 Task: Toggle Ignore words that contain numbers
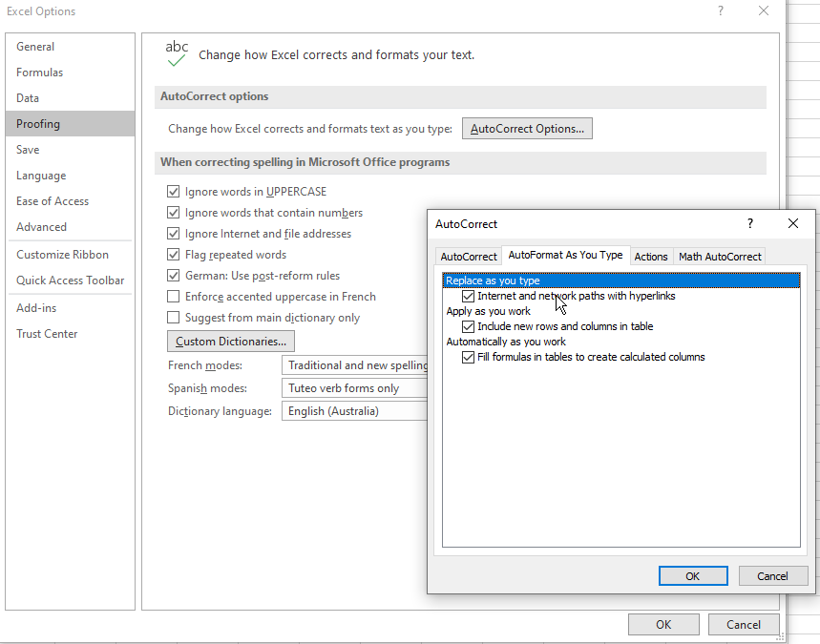point(173,213)
